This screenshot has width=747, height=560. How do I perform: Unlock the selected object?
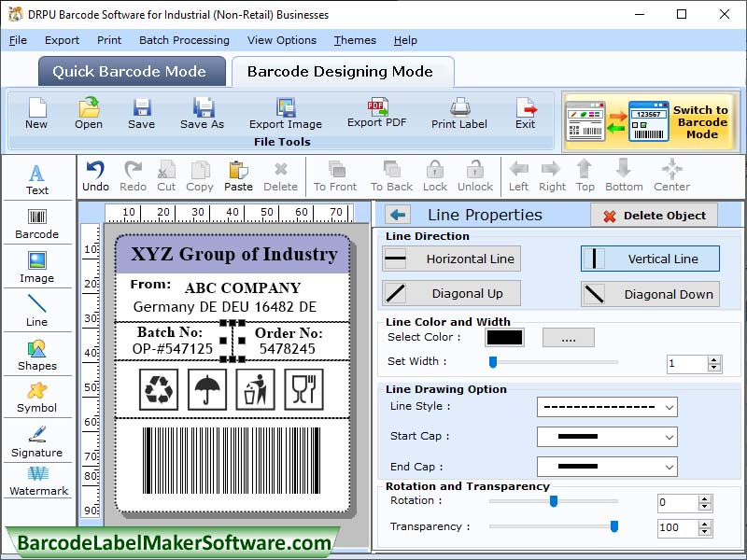point(475,176)
